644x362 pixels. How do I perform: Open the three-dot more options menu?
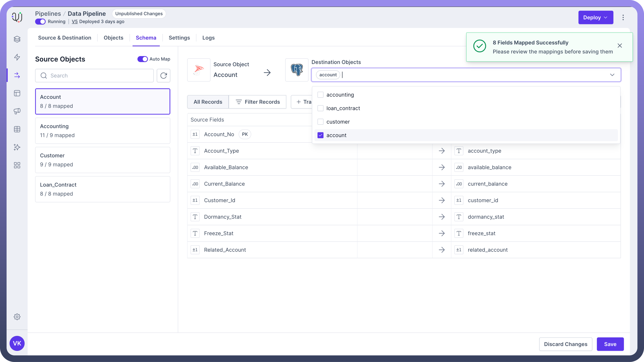tap(623, 17)
